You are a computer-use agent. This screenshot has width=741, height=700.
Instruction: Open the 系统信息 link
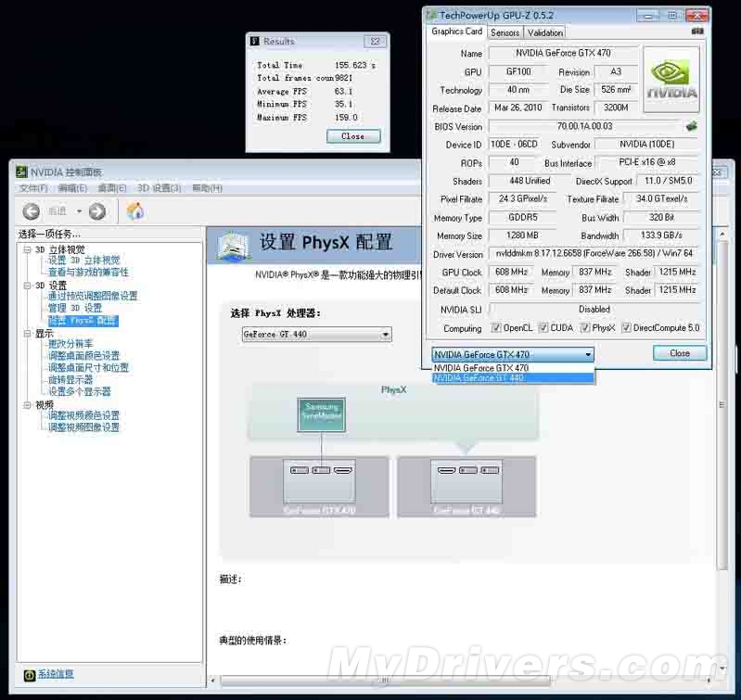pyautogui.click(x=56, y=674)
